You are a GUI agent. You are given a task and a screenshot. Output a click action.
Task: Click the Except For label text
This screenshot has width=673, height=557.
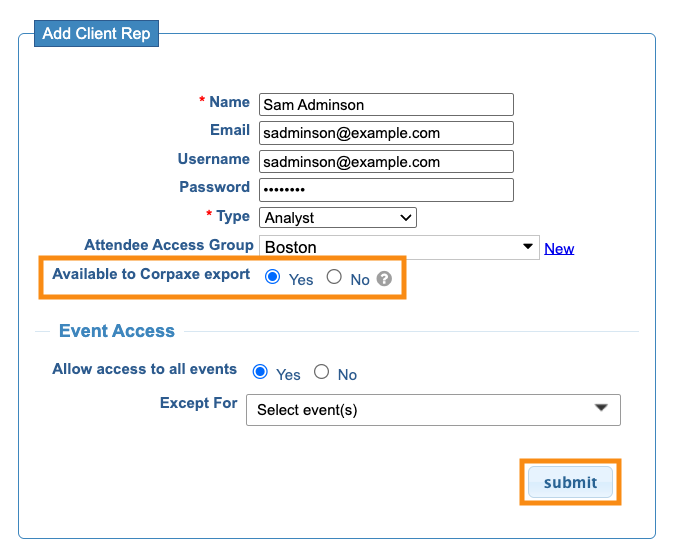point(199,403)
